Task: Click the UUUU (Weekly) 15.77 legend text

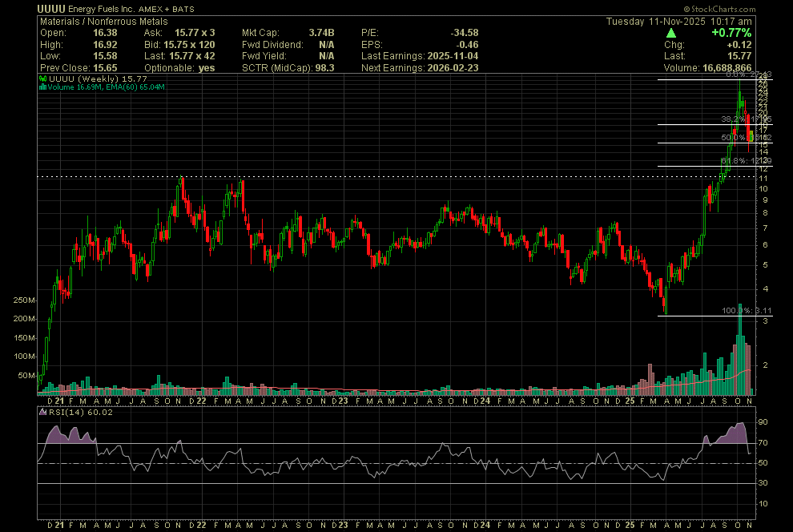Action: click(98, 79)
